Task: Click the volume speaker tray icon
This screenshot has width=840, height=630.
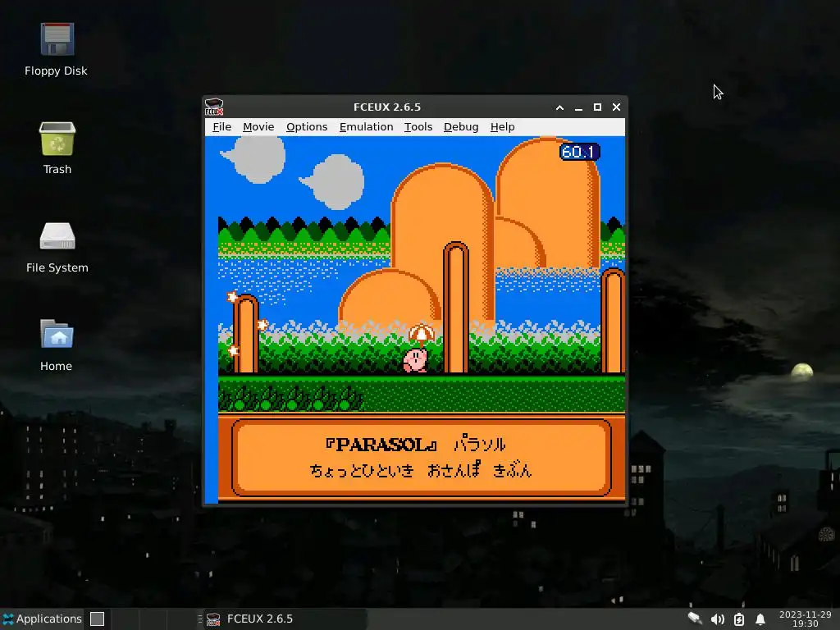Action: [717, 619]
